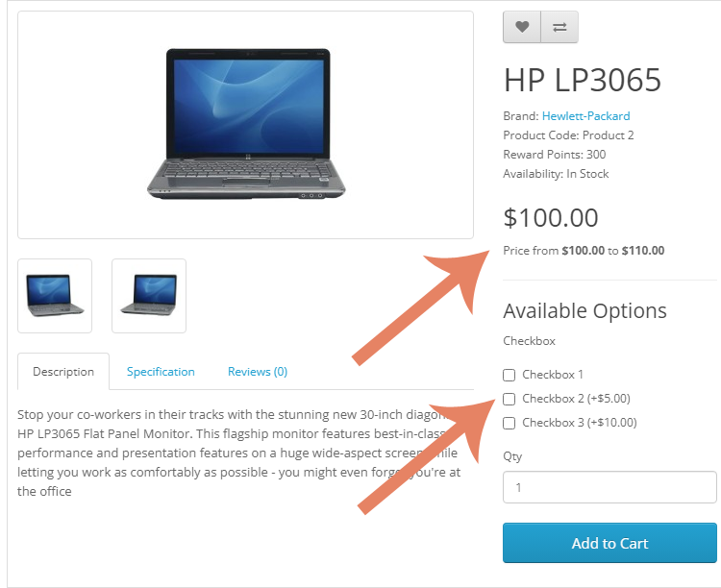Enable Checkbox 2 (+$5.00) option

coord(509,399)
